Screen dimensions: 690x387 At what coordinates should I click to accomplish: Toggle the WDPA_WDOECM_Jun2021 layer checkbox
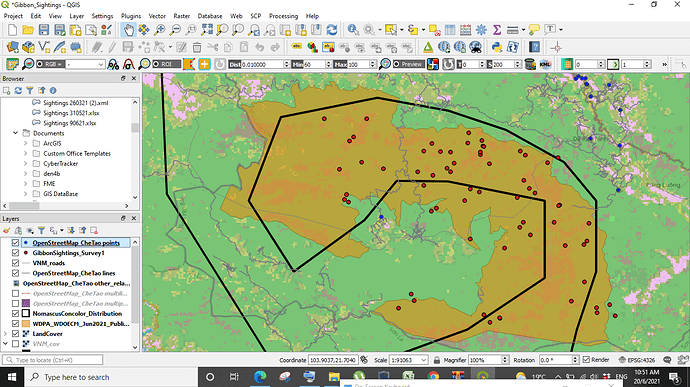click(x=15, y=324)
